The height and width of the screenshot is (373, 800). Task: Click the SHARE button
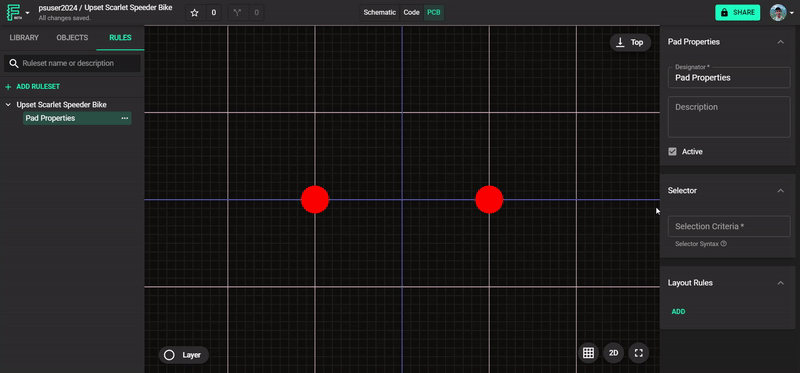pyautogui.click(x=738, y=13)
